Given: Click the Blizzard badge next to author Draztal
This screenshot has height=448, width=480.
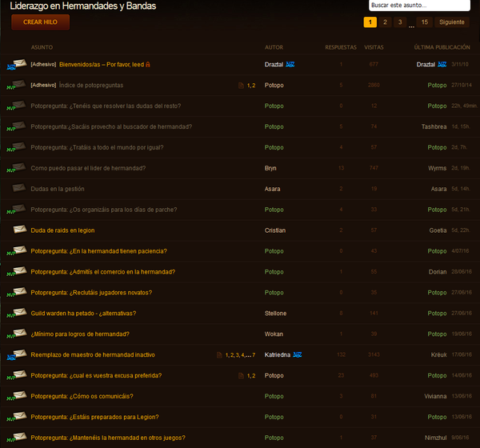Looking at the screenshot, I should tap(290, 64).
